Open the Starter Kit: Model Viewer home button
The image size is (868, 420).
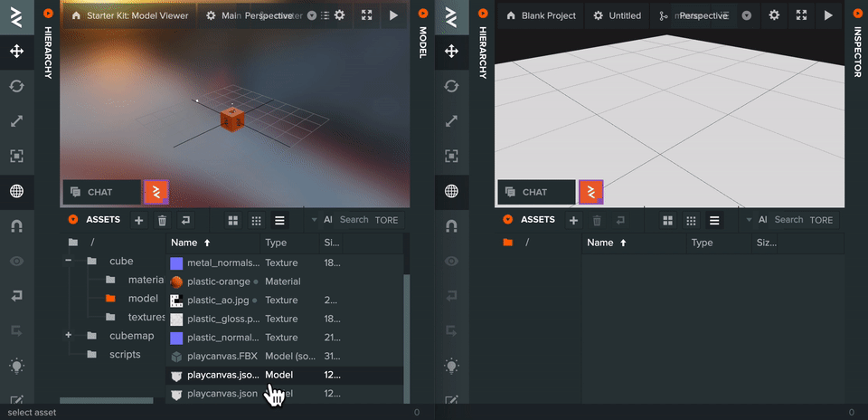[x=130, y=15]
